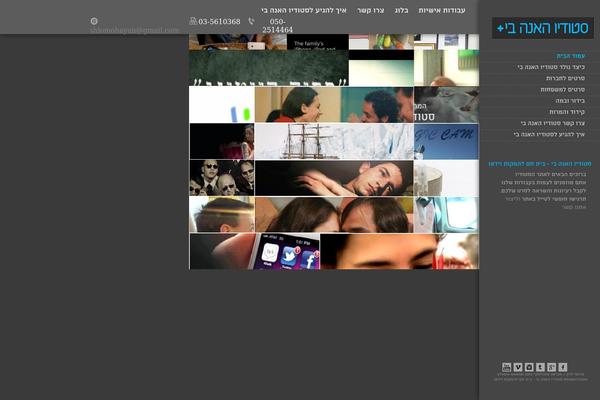
Task: Open the white cup thumbnail
Action: point(446,178)
